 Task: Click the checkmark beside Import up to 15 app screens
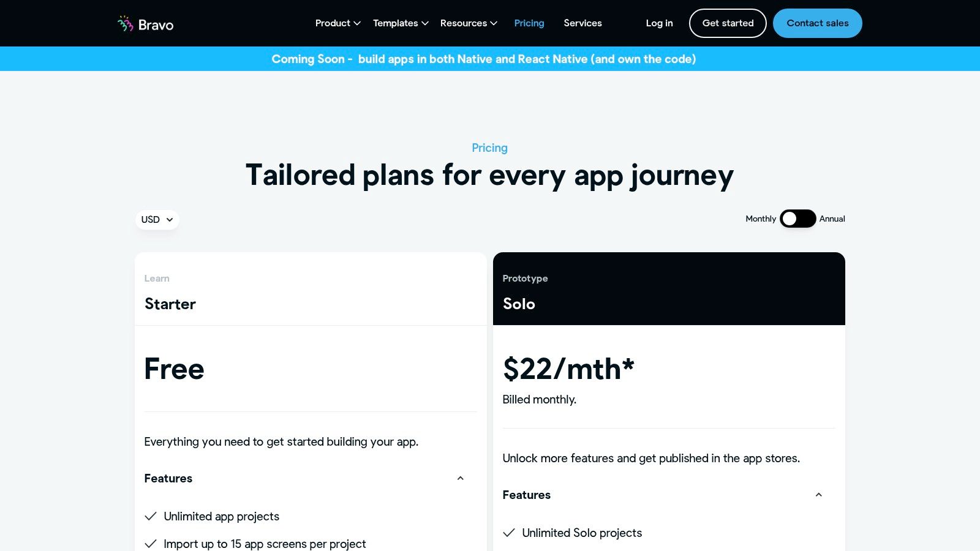click(x=151, y=543)
